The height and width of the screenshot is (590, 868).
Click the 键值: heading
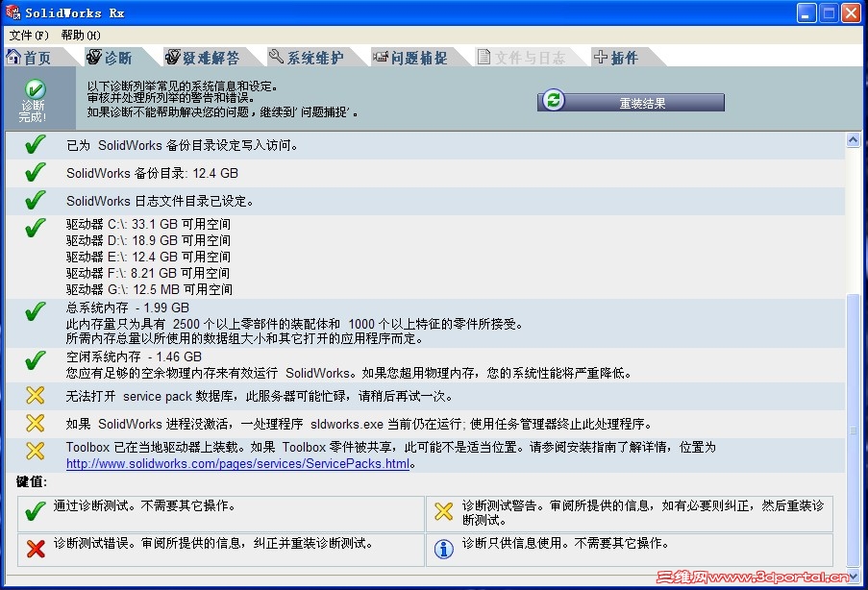[x=32, y=481]
